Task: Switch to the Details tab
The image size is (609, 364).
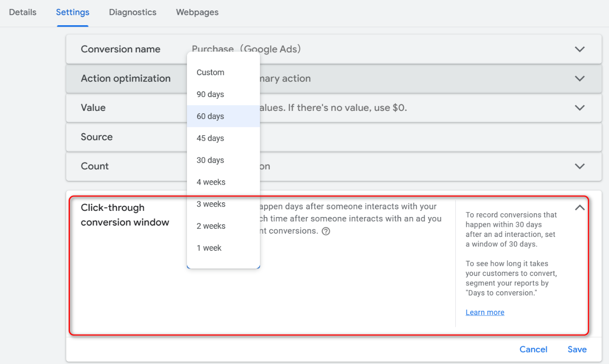Action: pos(23,12)
